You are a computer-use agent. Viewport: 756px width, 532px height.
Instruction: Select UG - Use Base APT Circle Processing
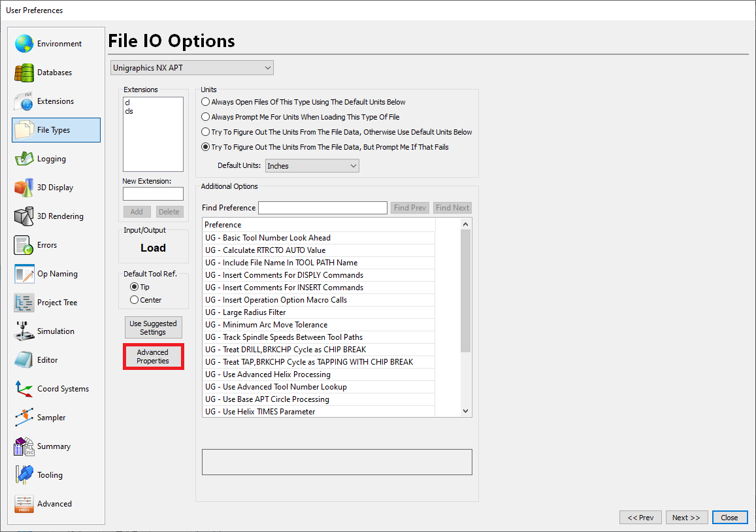[x=319, y=399]
